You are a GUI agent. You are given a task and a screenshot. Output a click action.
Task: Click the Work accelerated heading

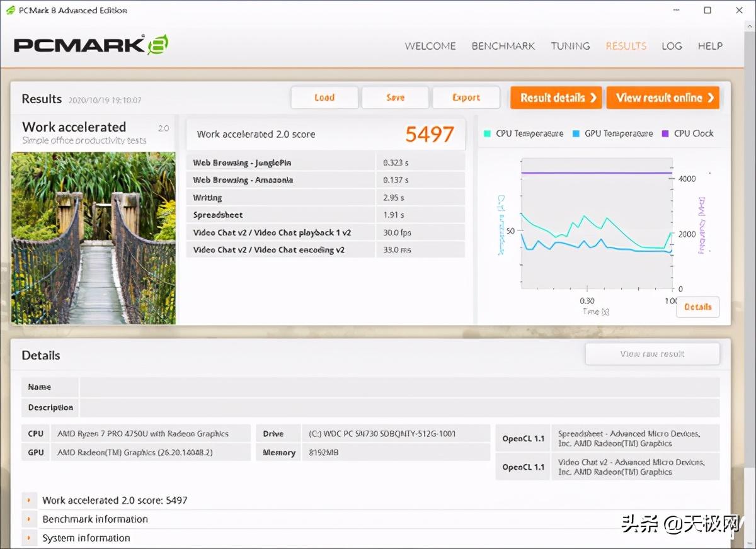[x=74, y=127]
